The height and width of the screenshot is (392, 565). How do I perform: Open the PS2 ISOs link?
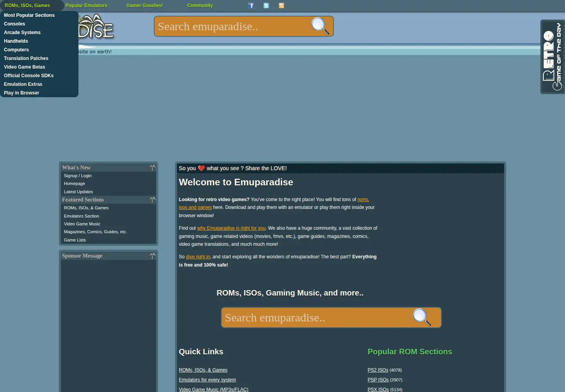point(378,370)
